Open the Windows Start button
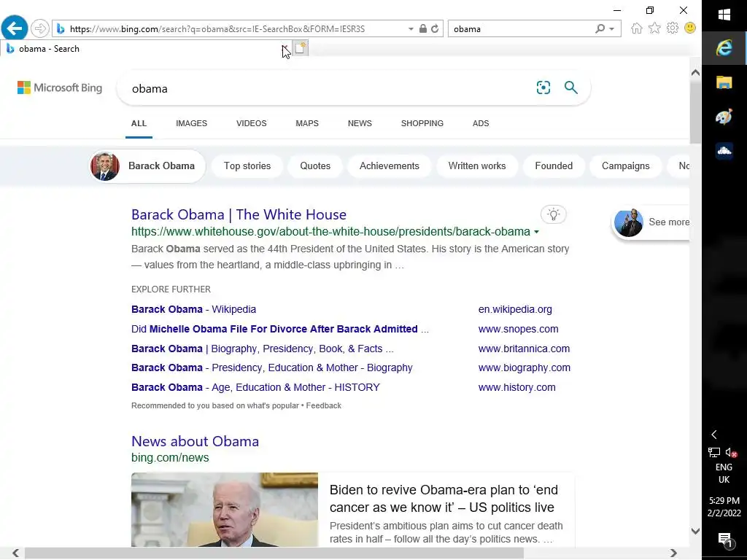This screenshot has width=747, height=560. click(x=724, y=15)
